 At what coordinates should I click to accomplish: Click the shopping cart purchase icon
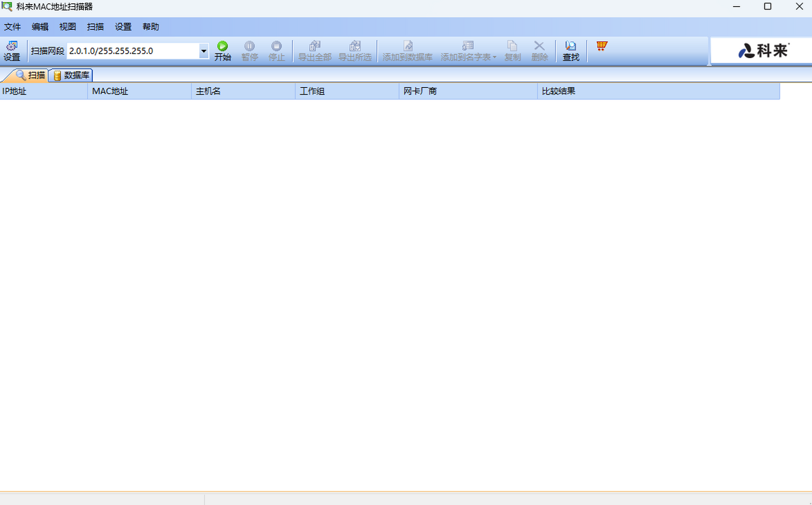[602, 46]
